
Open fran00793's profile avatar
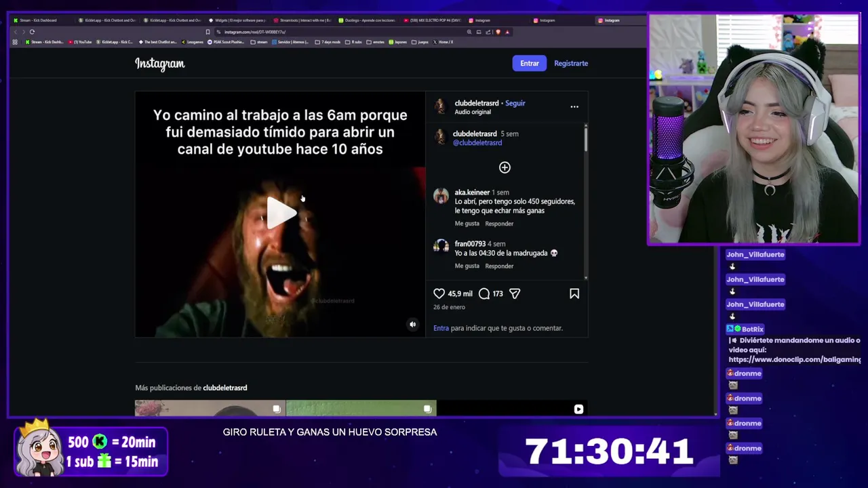441,246
